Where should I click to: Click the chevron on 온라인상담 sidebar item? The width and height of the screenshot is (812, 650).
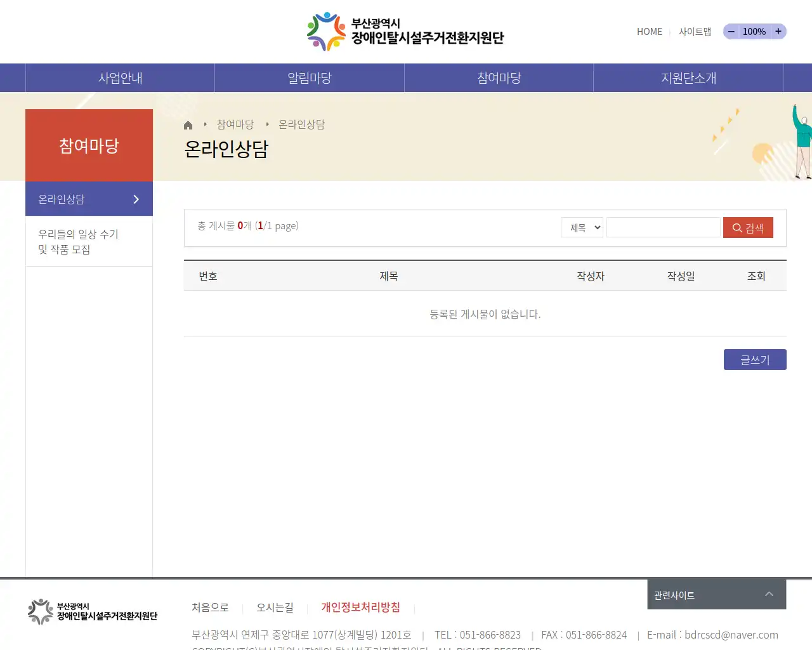point(136,199)
